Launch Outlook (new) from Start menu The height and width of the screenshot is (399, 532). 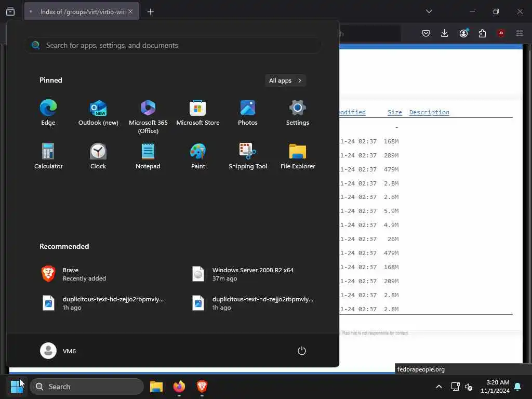[x=98, y=113]
